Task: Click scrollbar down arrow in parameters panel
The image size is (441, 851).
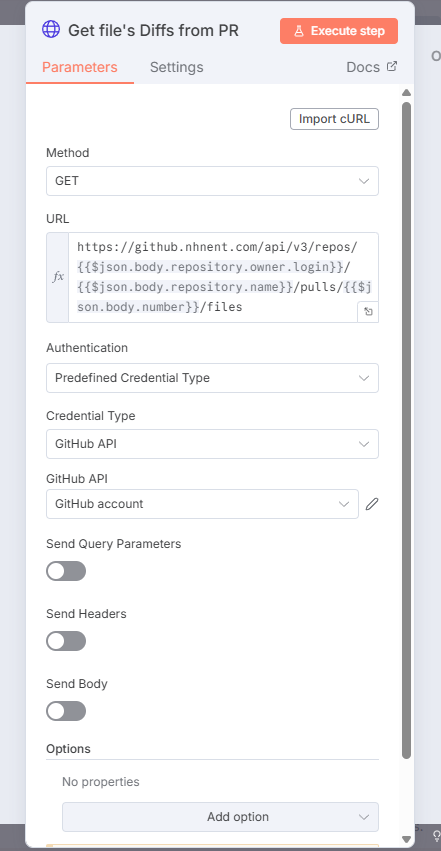Action: pyautogui.click(x=406, y=839)
